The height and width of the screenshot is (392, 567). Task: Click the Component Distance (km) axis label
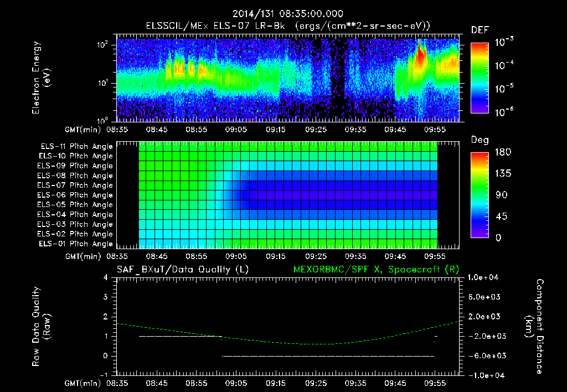pos(534,327)
